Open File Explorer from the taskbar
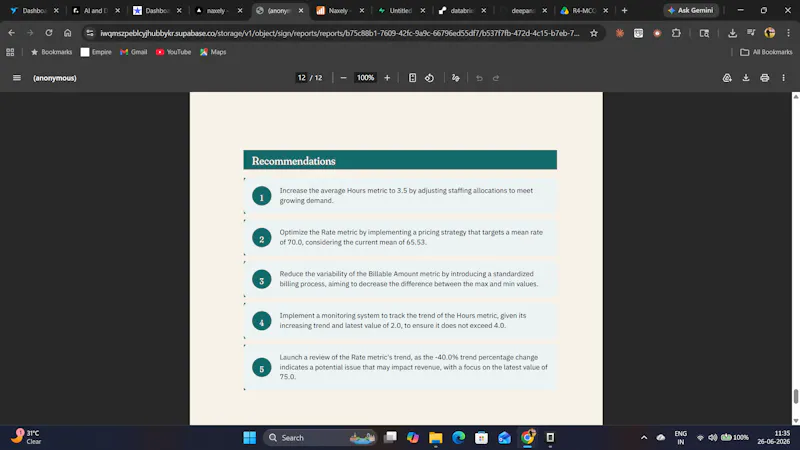Viewport: 800px width, 450px height. point(436,438)
